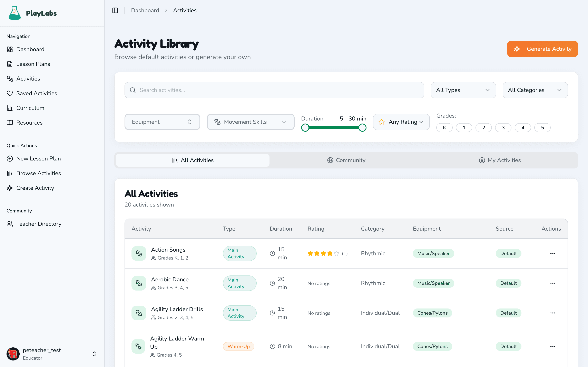
Task: Select the Activities icon in sidebar navigation
Action: [x=10, y=78]
